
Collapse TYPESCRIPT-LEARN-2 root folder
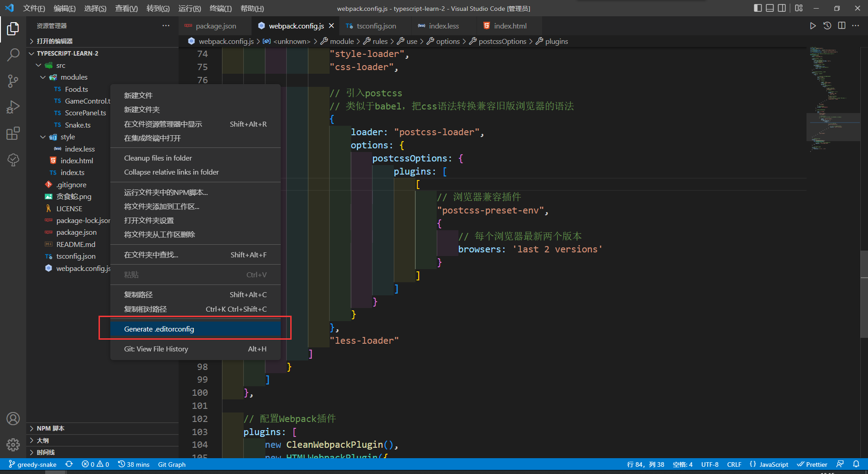[102, 53]
